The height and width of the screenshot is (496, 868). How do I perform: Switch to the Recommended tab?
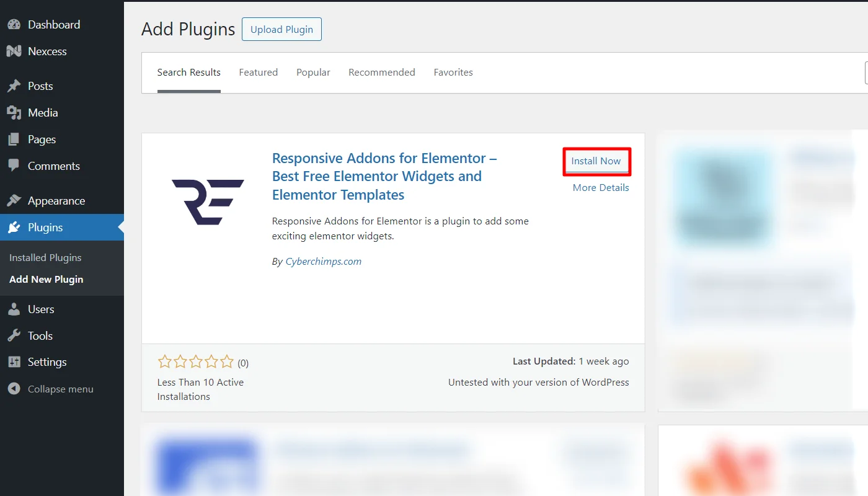381,72
